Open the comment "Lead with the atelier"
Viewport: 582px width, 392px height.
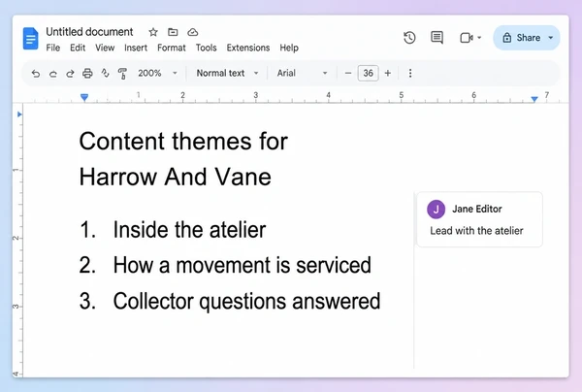coord(476,231)
